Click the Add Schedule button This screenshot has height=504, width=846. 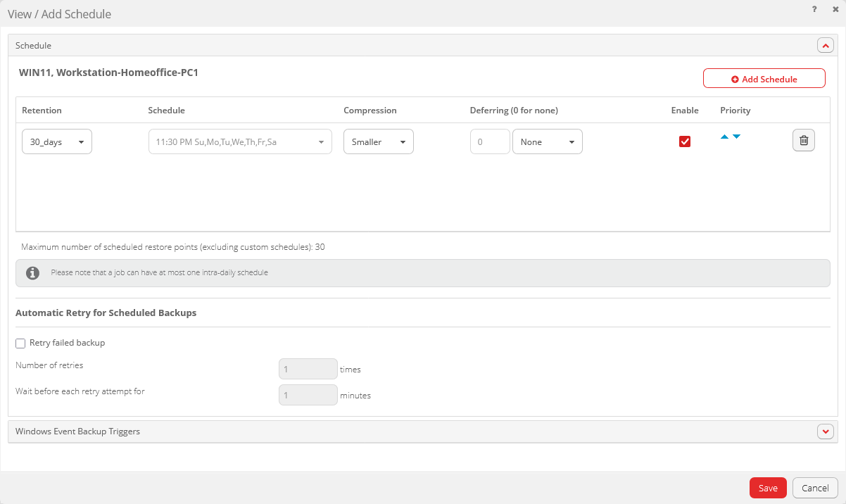coord(764,79)
